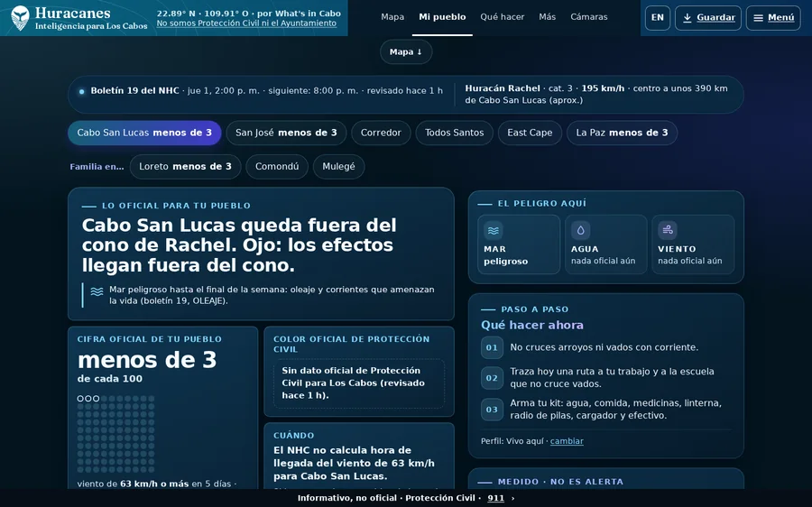Screen dimensions: 812x507
Task: Select the Mulegé town chip
Action: pyautogui.click(x=338, y=167)
